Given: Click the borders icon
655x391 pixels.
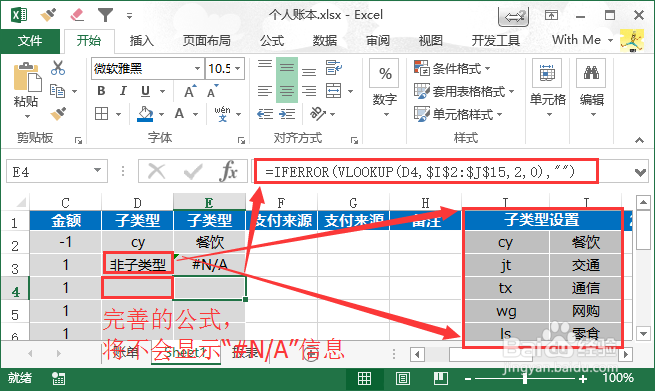Looking at the screenshot, I should pyautogui.click(x=102, y=114).
